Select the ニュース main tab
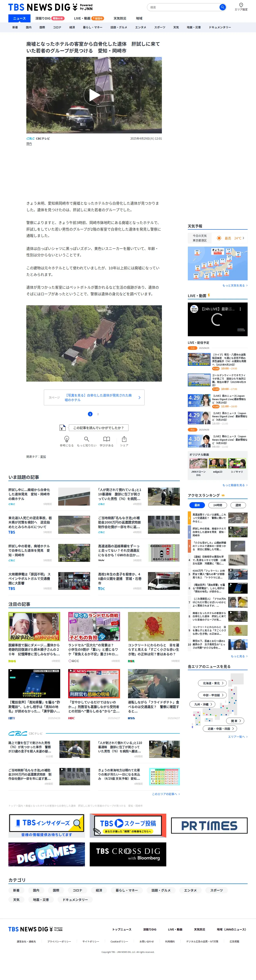Screen dimensions: 256x980 click(x=19, y=18)
